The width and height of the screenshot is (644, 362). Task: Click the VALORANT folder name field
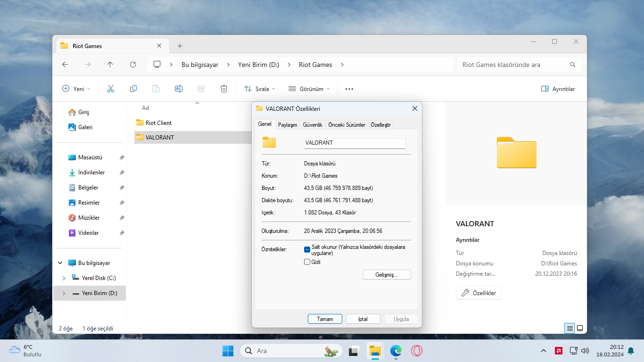pyautogui.click(x=355, y=143)
